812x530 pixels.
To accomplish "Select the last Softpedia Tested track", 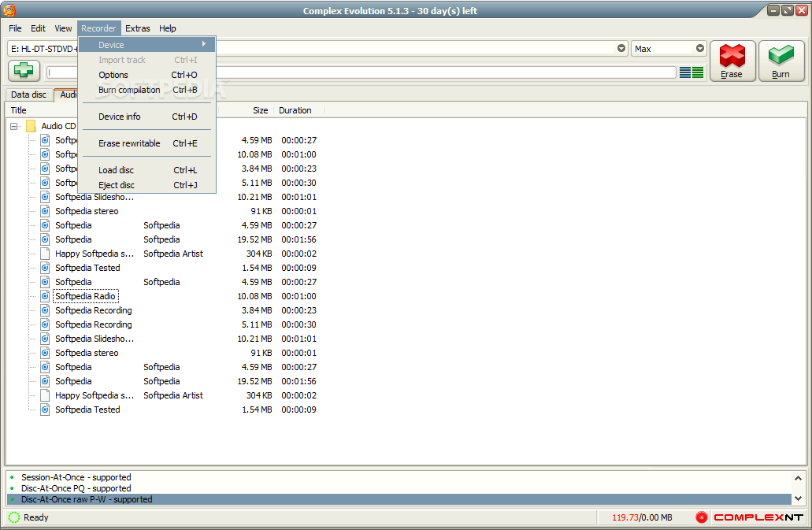I will pos(87,410).
